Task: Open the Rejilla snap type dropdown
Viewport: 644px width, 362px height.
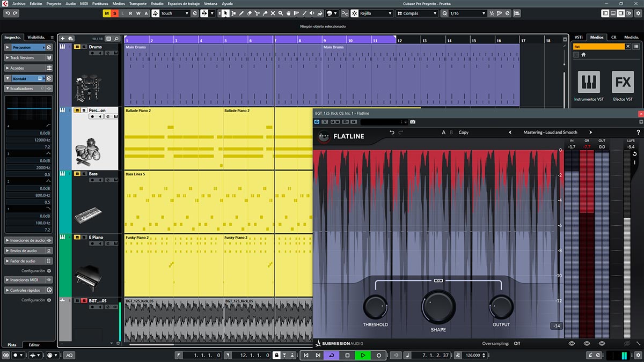Action: click(375, 13)
